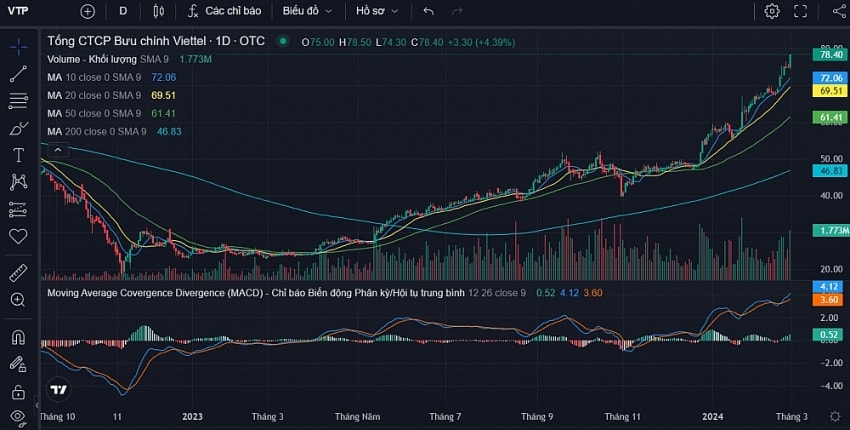Open the Biểu đồ dropdown
This screenshot has width=850, height=430.
[307, 11]
